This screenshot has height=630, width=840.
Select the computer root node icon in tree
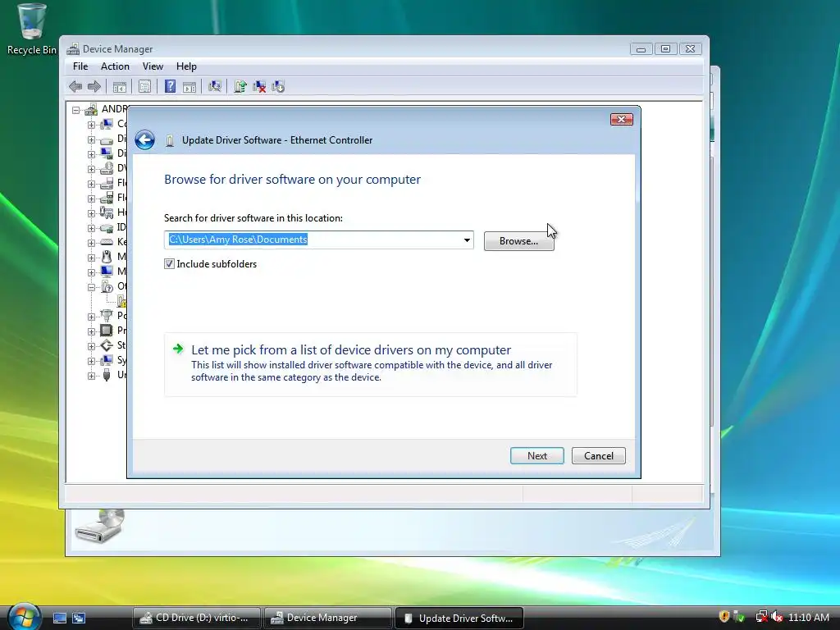(91, 109)
